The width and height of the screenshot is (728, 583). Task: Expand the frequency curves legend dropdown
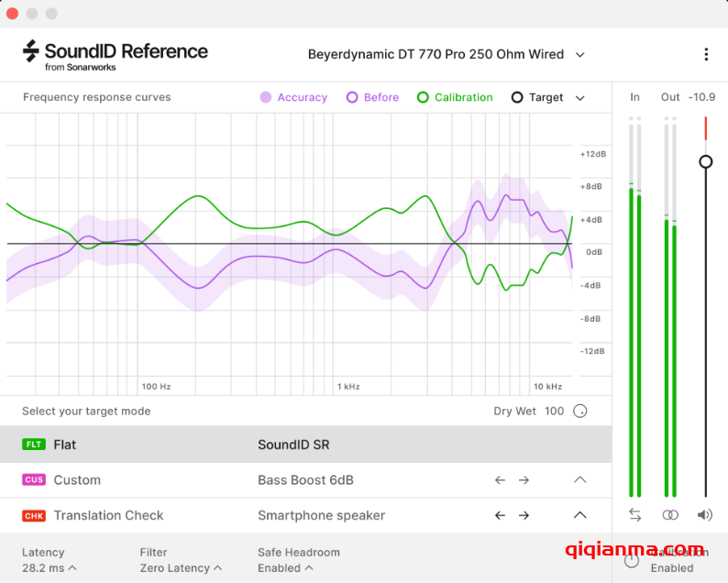(x=579, y=98)
